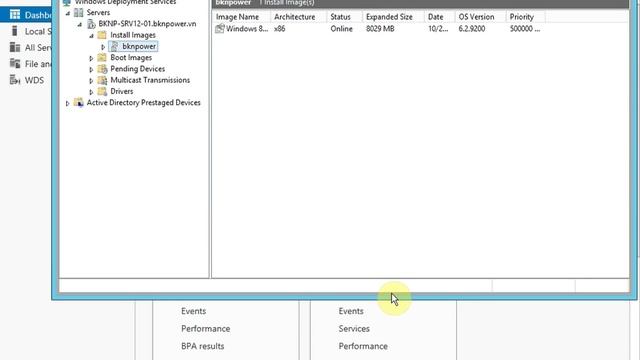Expand Active Directory Prestaged Devices node

pos(68,103)
